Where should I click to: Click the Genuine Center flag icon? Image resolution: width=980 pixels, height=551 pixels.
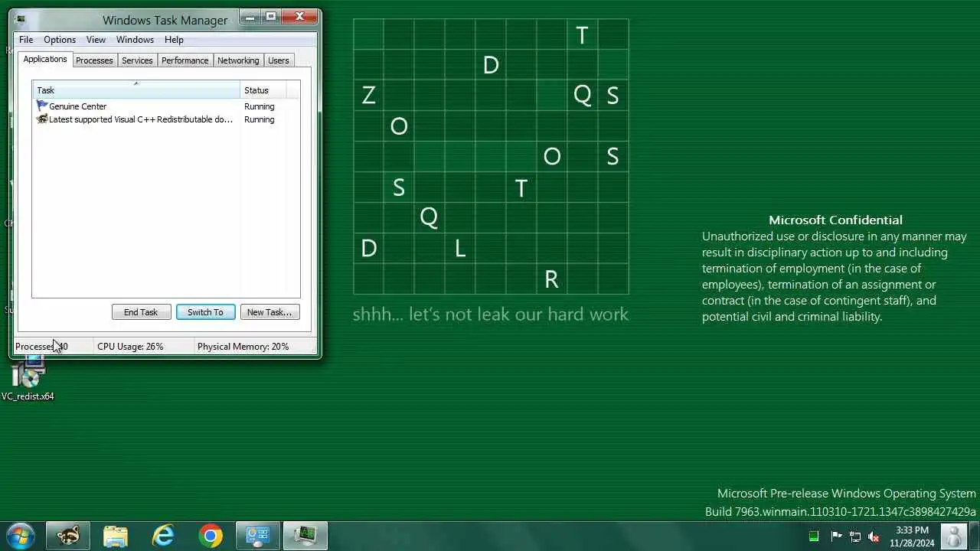click(x=42, y=106)
